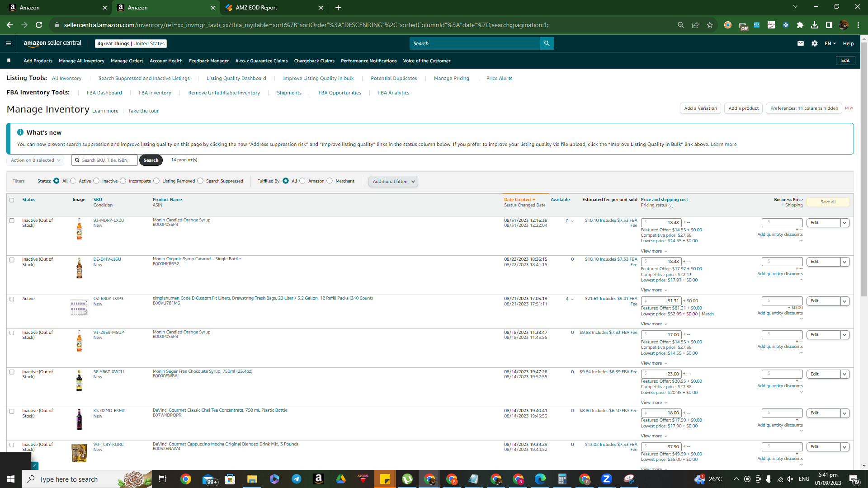This screenshot has height=488, width=868.
Task: Expand View more for SKU VT-29E9-M5UP
Action: [x=654, y=363]
